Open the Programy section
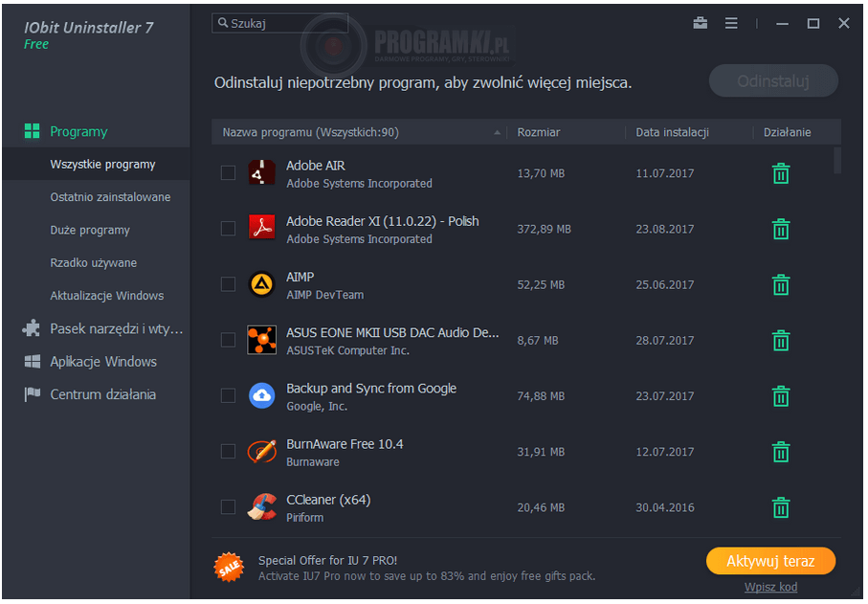The image size is (868, 604). click(78, 131)
